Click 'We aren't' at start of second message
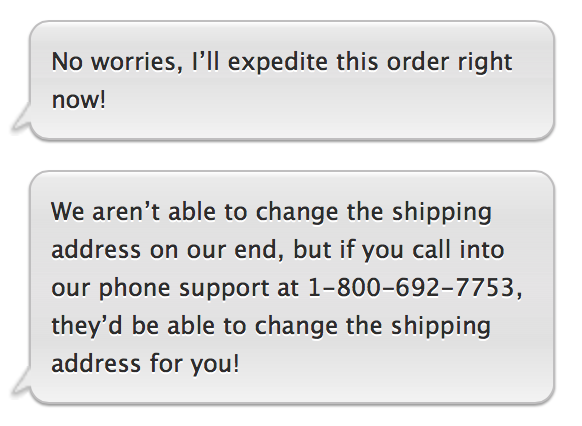Screen dimensions: 582x426 coord(105,212)
